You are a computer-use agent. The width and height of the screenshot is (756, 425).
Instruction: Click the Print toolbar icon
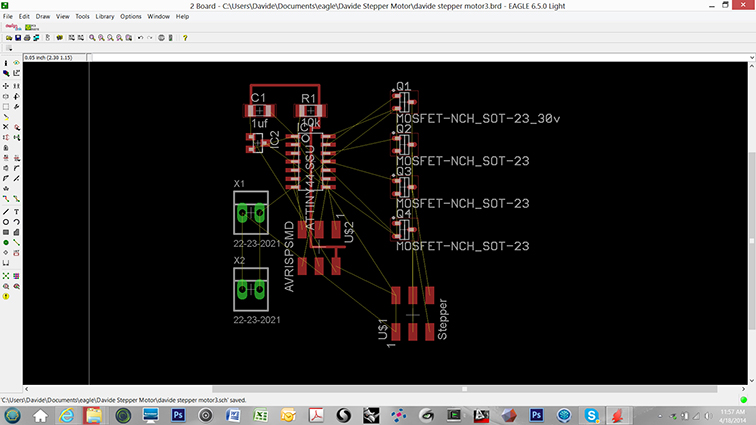(x=27, y=38)
